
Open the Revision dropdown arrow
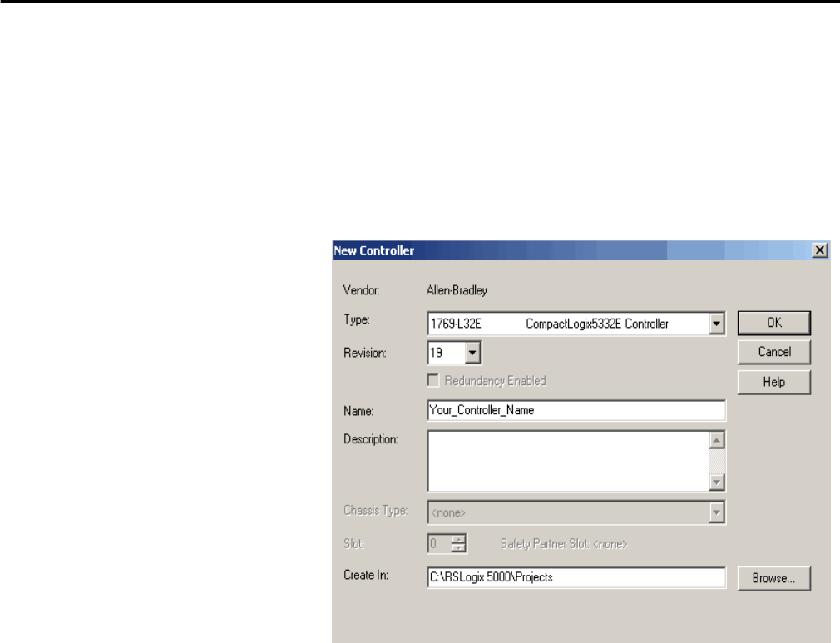click(472, 353)
